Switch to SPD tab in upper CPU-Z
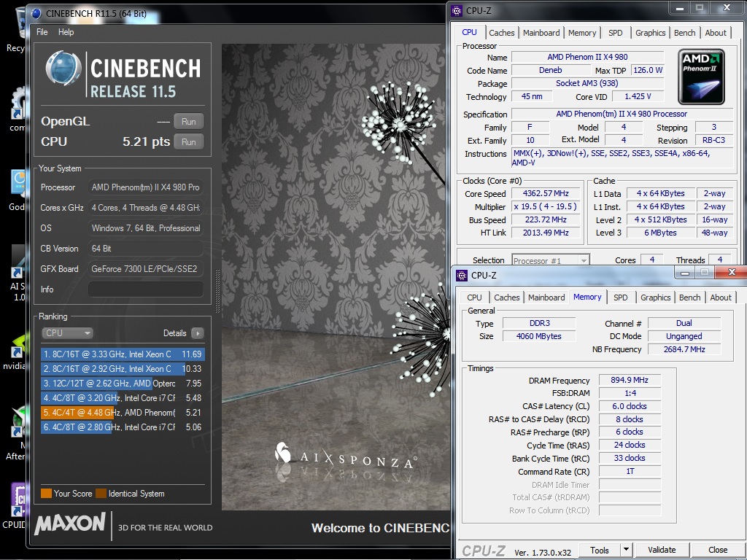The image size is (747, 560). tap(615, 33)
